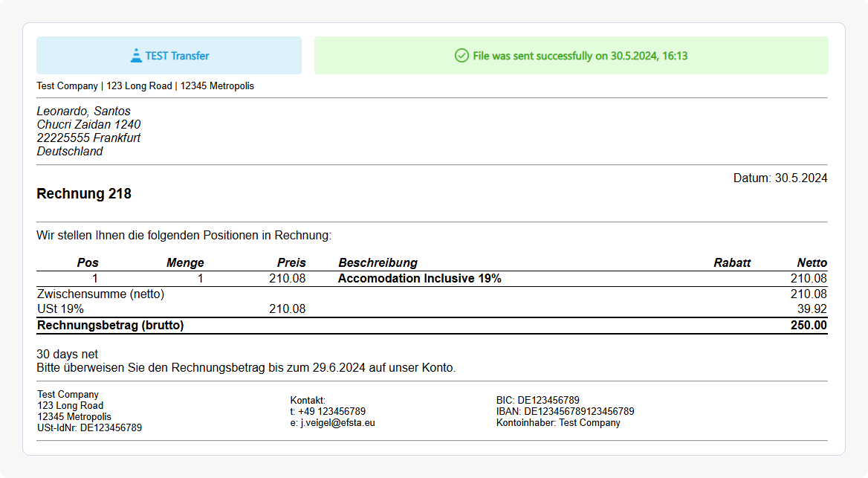Click the TEST Transfer button

(169, 55)
